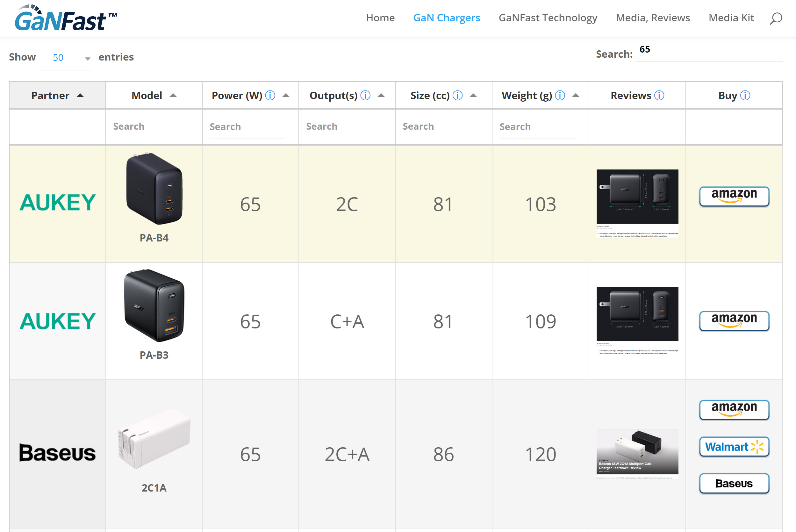This screenshot has width=796, height=532.
Task: Click the Baseus 2C1A charger image
Action: [154, 439]
